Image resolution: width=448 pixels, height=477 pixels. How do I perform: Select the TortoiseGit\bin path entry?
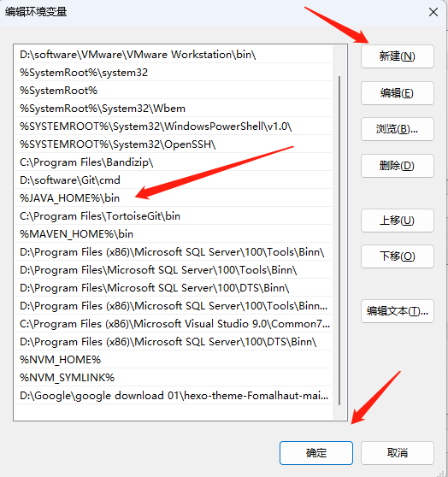click(x=174, y=216)
